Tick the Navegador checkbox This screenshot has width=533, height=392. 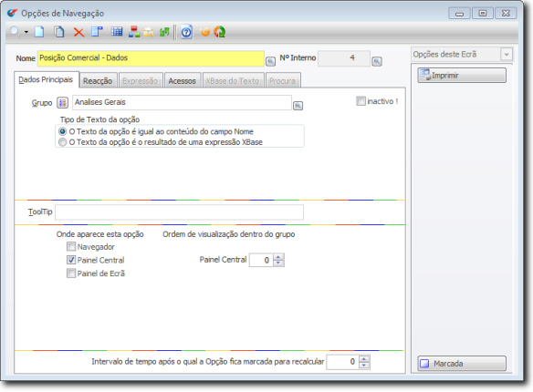[71, 246]
